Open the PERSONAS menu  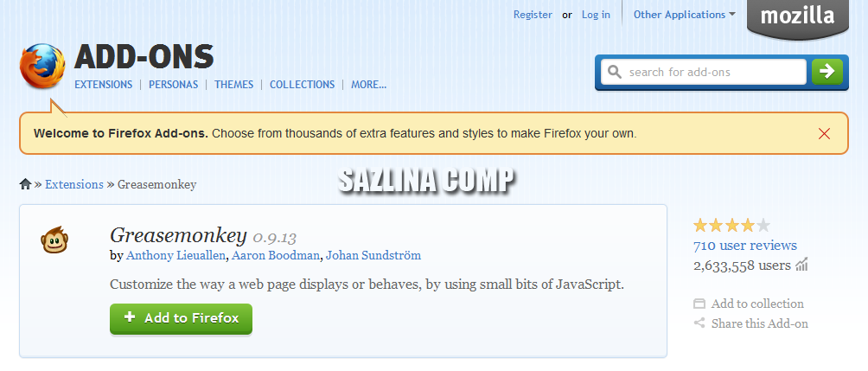(x=173, y=85)
